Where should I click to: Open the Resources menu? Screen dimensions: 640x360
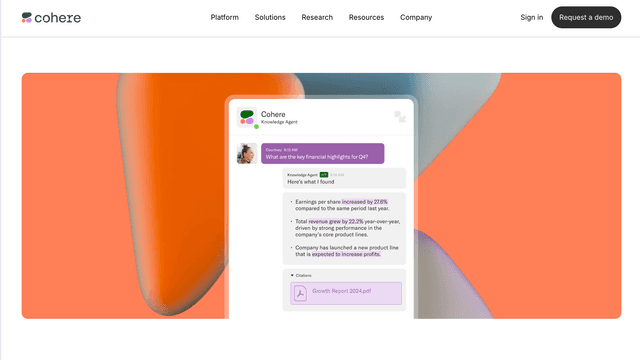pyautogui.click(x=366, y=18)
